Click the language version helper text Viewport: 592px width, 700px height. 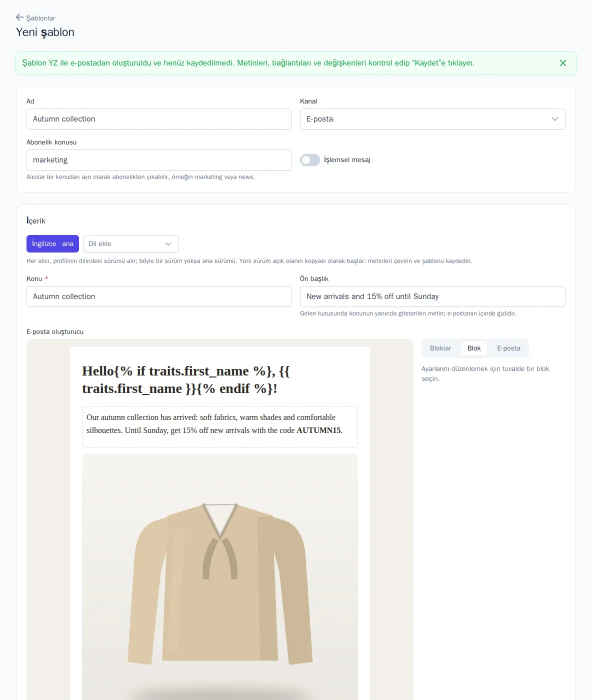point(249,261)
